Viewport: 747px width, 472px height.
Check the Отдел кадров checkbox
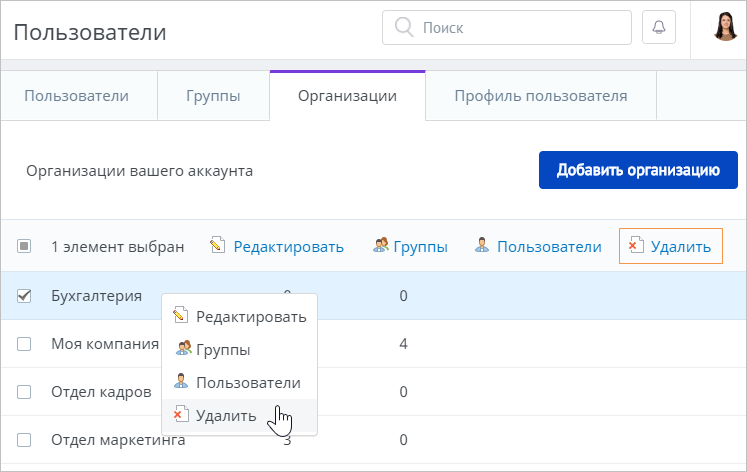24,392
